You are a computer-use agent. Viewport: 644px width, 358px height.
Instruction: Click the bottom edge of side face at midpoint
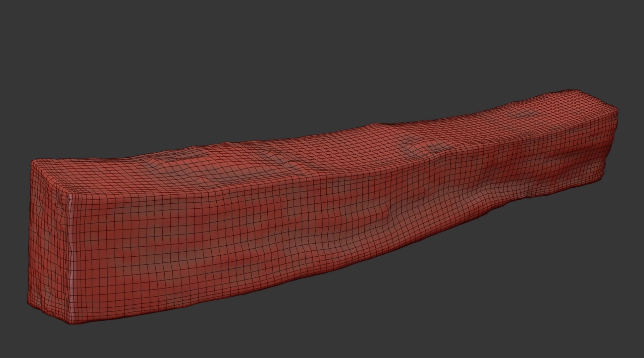(x=302, y=289)
